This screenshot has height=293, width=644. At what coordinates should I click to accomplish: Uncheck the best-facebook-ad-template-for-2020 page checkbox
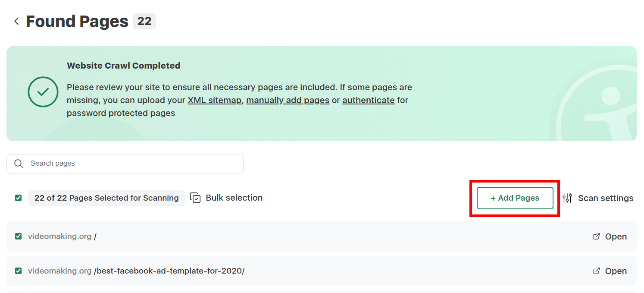[x=18, y=271]
